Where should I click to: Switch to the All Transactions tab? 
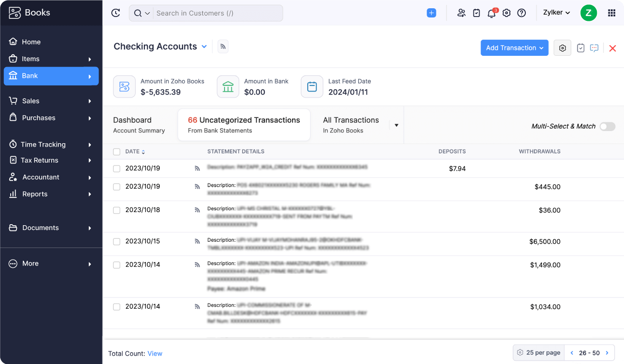(350, 125)
